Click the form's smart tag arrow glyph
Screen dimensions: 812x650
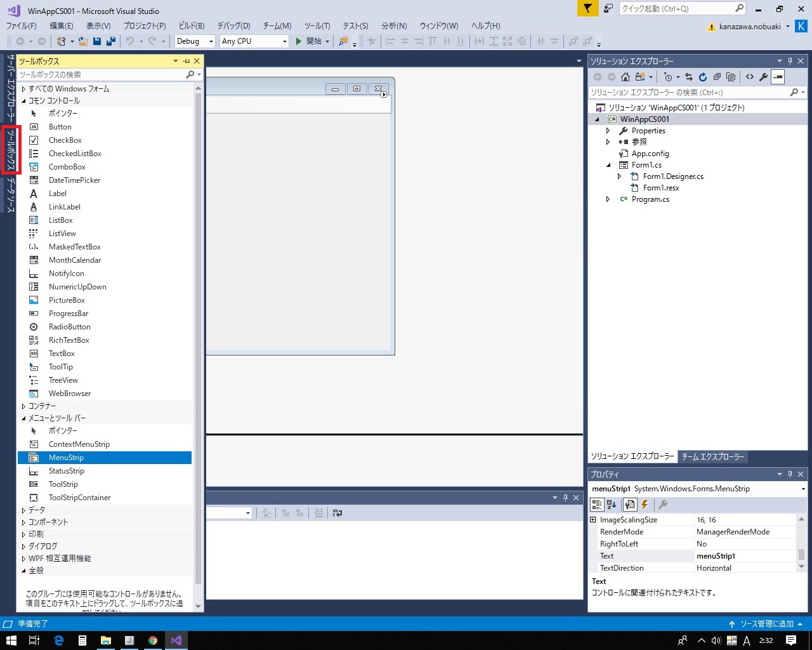[384, 95]
